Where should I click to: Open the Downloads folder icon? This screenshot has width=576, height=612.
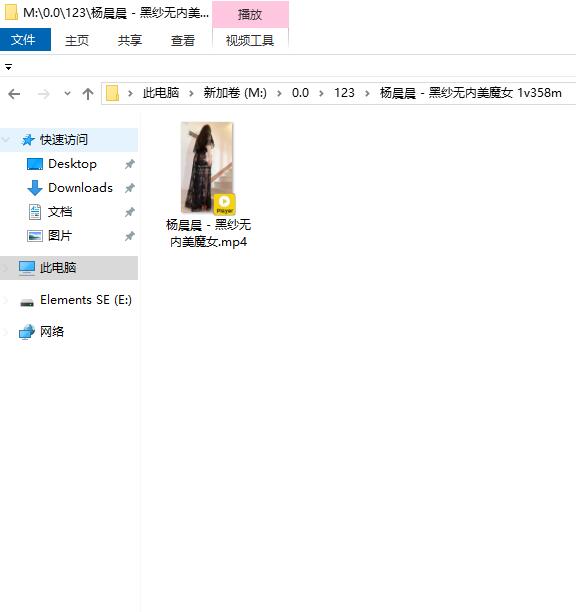[35, 188]
